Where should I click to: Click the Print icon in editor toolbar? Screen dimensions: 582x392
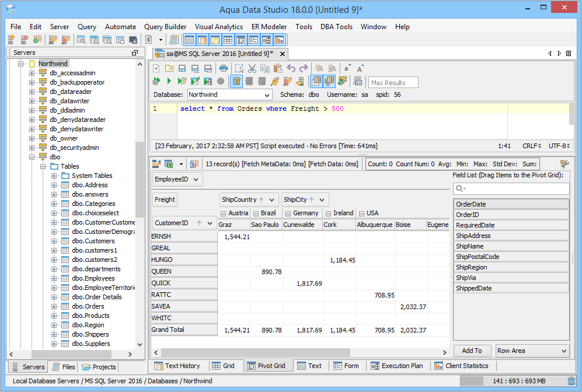pyautogui.click(x=224, y=69)
